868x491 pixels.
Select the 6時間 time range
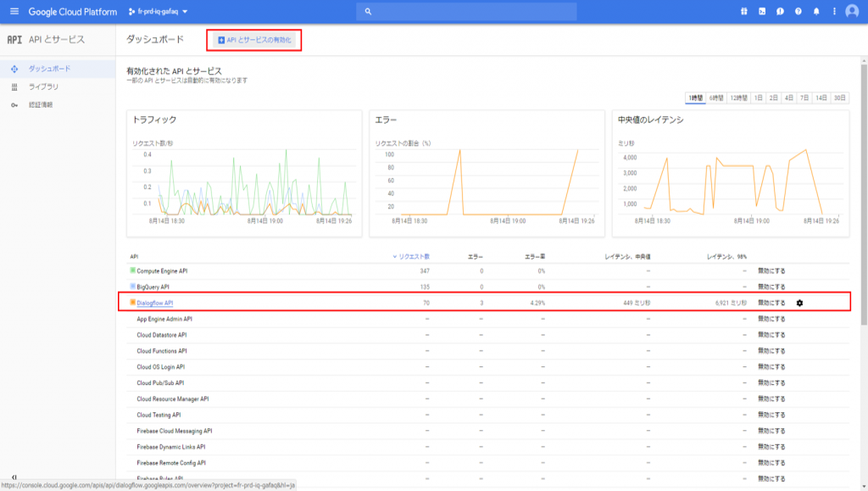point(716,98)
